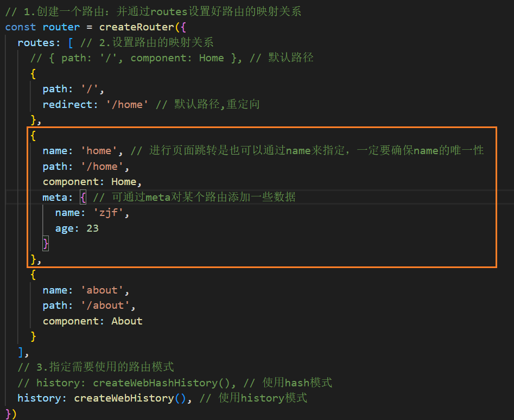Click the comment '2.设置路由的映射关系'
Screen dimensions: 514x420
pos(156,42)
